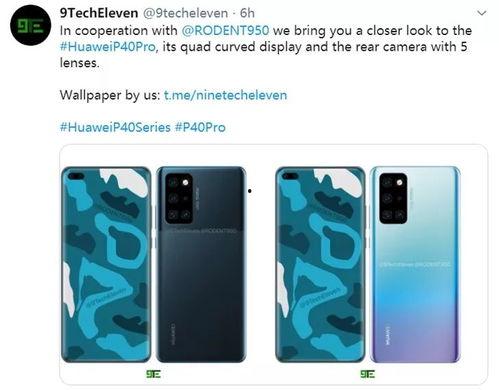499x390 pixels.
Task: Expand the tweet options chevron
Action: click(482, 13)
